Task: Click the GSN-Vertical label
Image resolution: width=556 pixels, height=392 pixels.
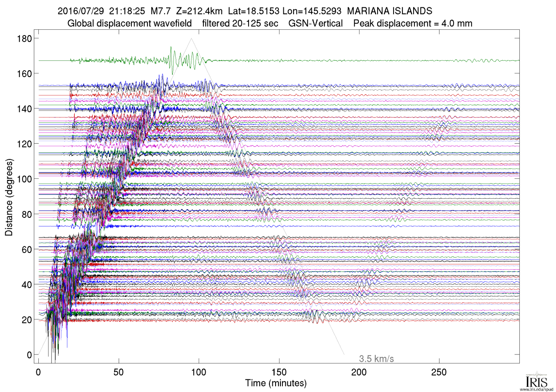Action: point(315,23)
